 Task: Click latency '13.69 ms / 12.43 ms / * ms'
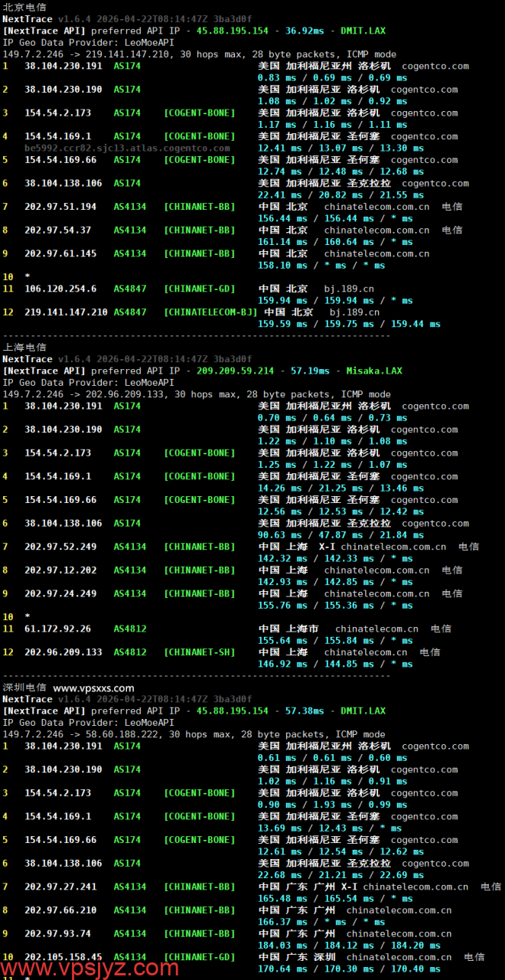(330, 828)
